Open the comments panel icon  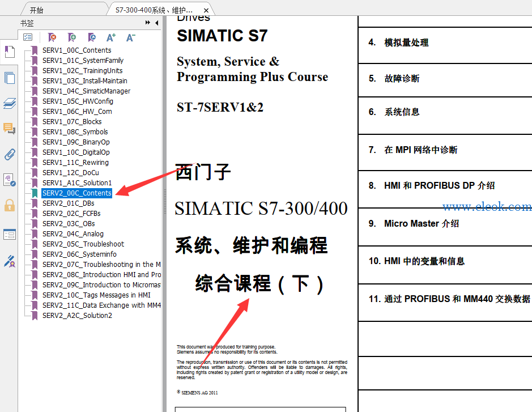click(10, 129)
